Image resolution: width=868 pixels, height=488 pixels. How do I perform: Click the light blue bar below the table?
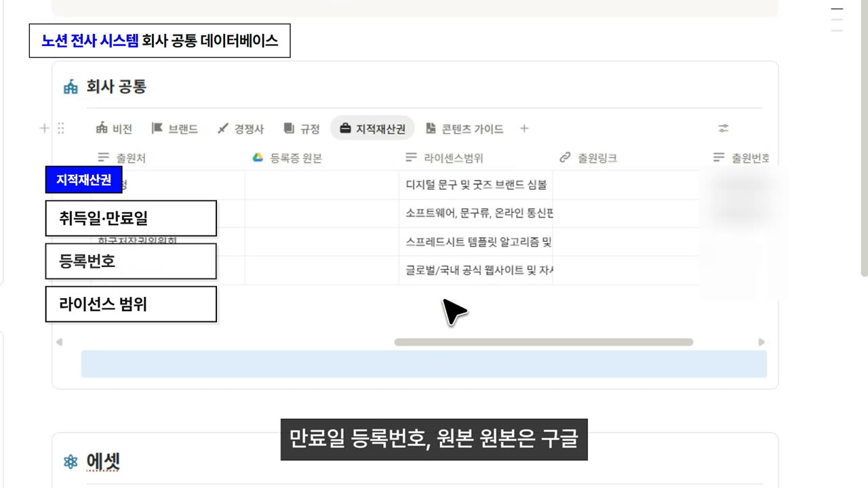tap(424, 364)
